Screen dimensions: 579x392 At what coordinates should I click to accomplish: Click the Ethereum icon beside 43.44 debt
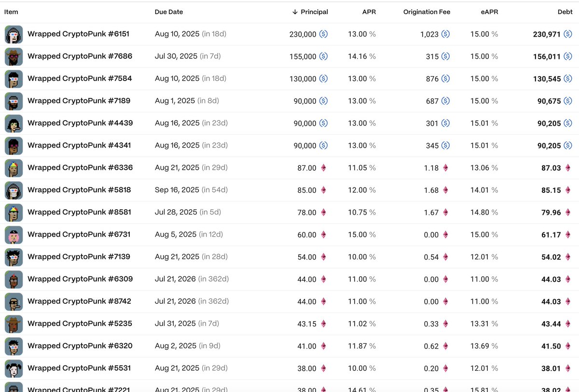568,324
